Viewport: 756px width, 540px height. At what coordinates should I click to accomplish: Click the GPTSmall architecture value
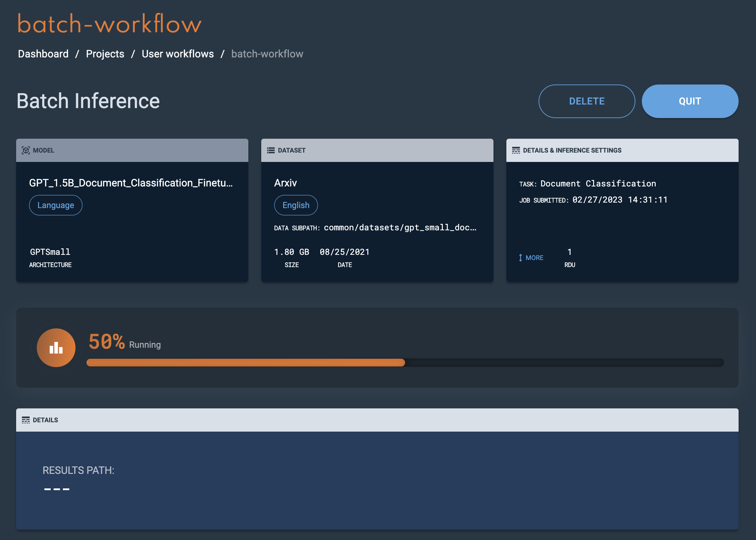click(x=50, y=252)
